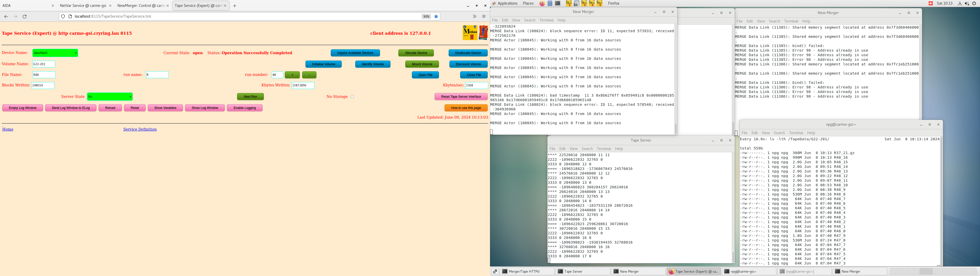Click the Identify Volume button
Screen dimensions: 980x276
pyautogui.click(x=373, y=64)
